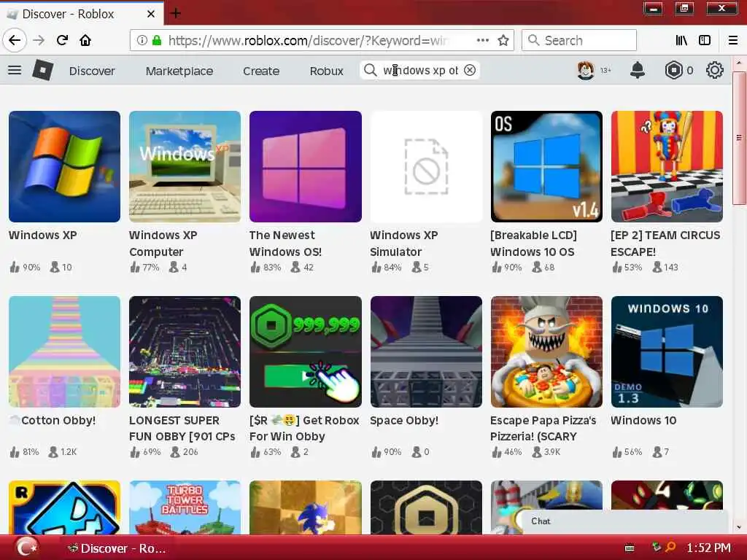Screen dimensions: 747x560
Task: Go back using the browser back arrow
Action: pos(15,41)
